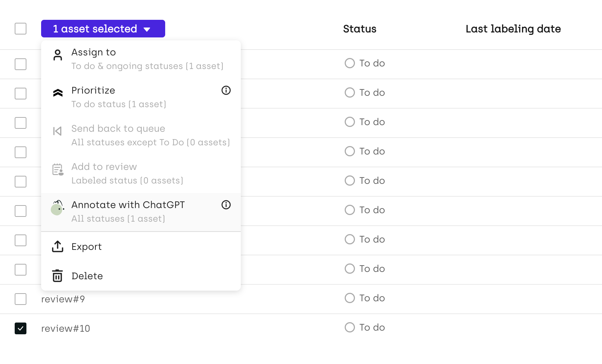Screen dimensions: 602x364
Task: Uncheck the review#10 checkbox
Action: coord(21,328)
